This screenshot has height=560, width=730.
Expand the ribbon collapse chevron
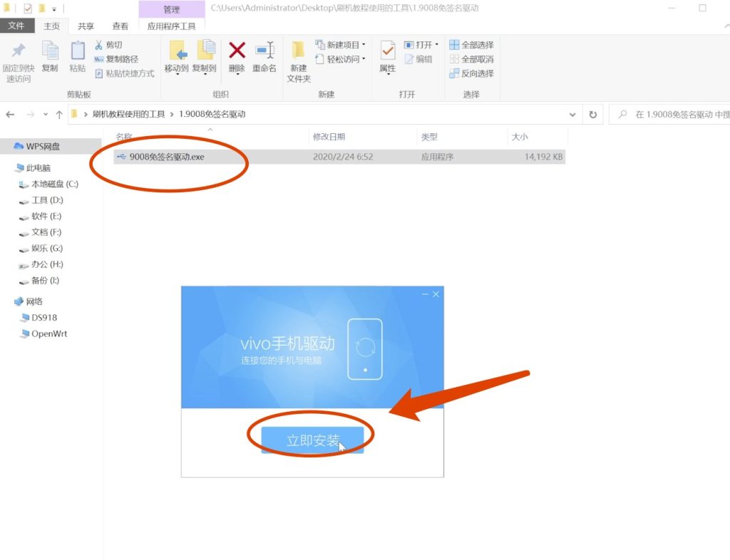[x=726, y=26]
